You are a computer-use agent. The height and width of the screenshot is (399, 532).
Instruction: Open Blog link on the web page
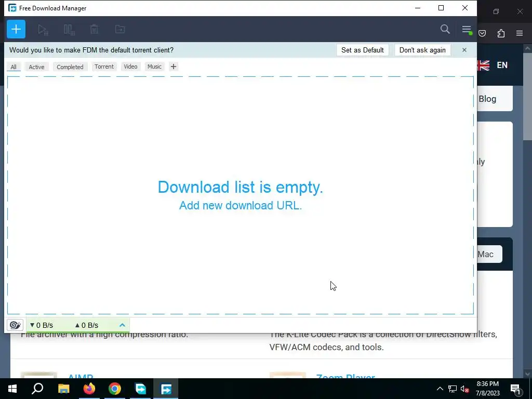tap(487, 99)
